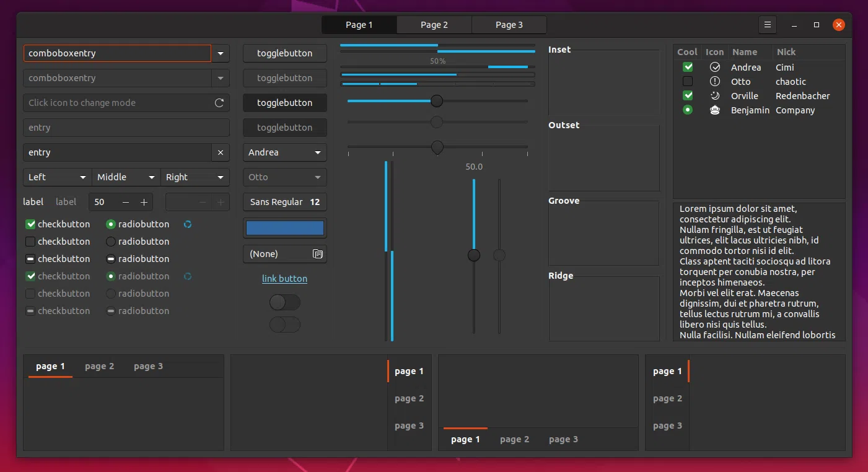The width and height of the screenshot is (868, 472).
Task: Click page 1 tab in top-tabs notebook
Action: pos(51,366)
